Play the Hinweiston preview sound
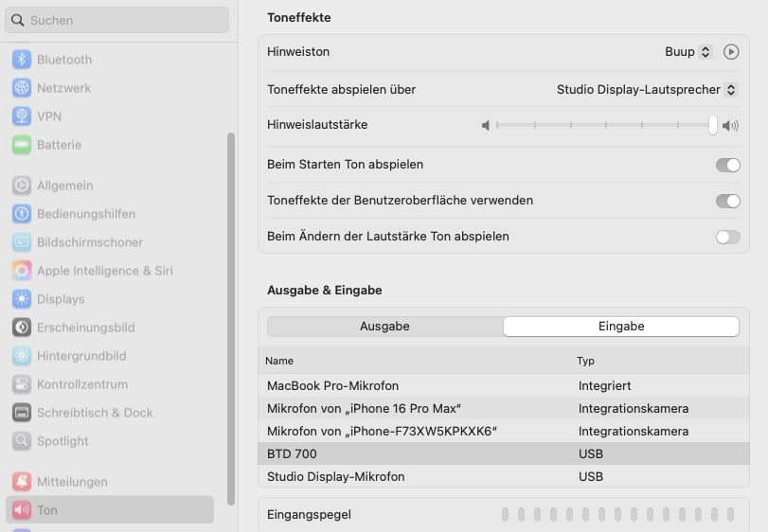The height and width of the screenshot is (532, 768). click(730, 52)
